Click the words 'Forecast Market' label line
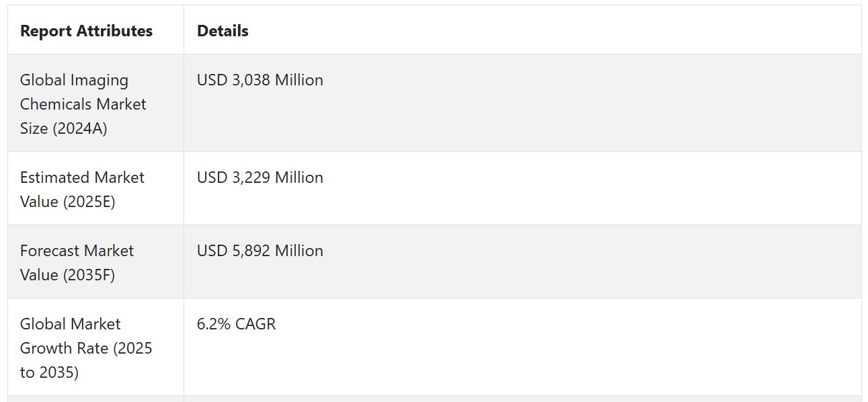 click(x=77, y=251)
